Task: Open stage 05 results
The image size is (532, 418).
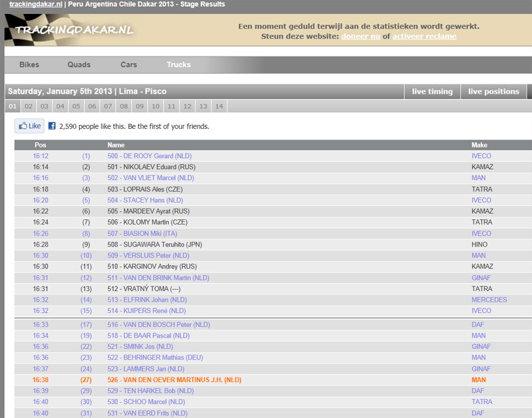Action: pos(76,106)
